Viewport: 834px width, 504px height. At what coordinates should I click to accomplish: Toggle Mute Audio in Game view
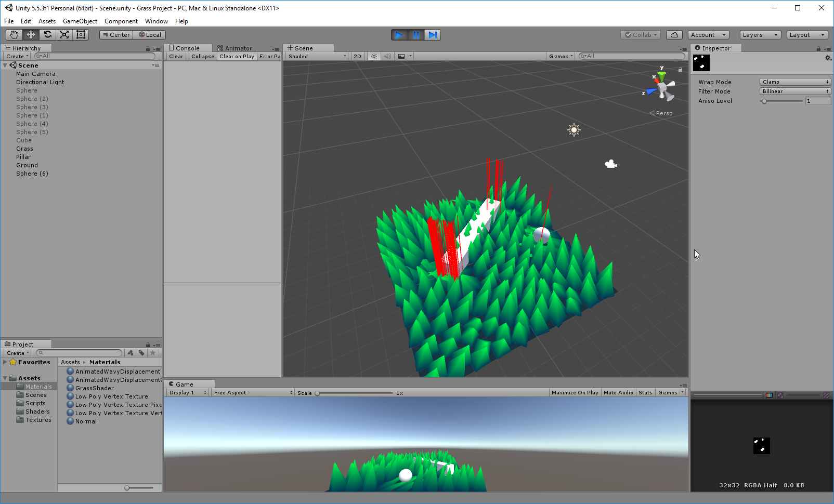click(x=618, y=393)
